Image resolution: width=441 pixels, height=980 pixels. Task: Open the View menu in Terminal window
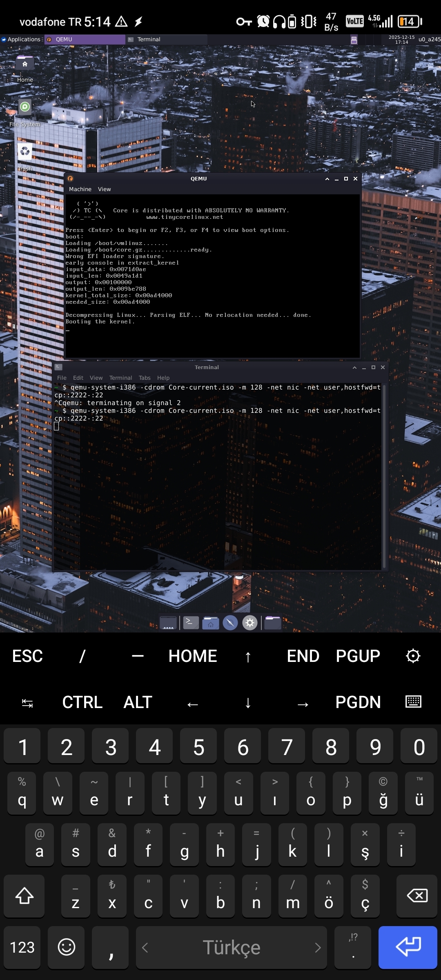pyautogui.click(x=96, y=378)
